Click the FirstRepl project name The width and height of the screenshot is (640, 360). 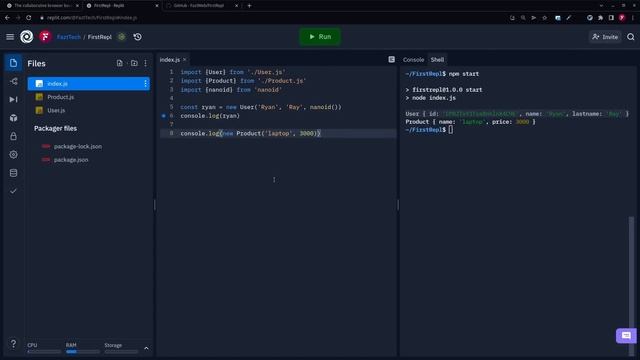click(x=100, y=37)
